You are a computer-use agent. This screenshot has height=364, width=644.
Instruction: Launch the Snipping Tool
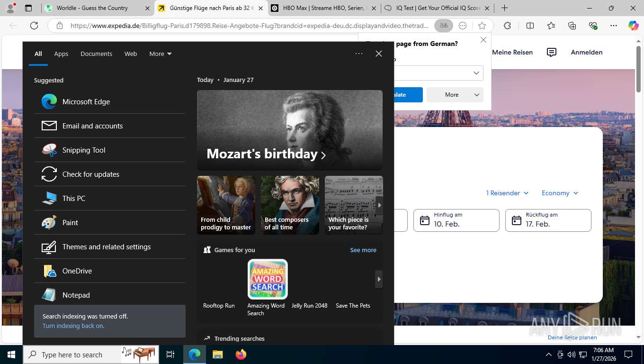[x=109, y=150]
